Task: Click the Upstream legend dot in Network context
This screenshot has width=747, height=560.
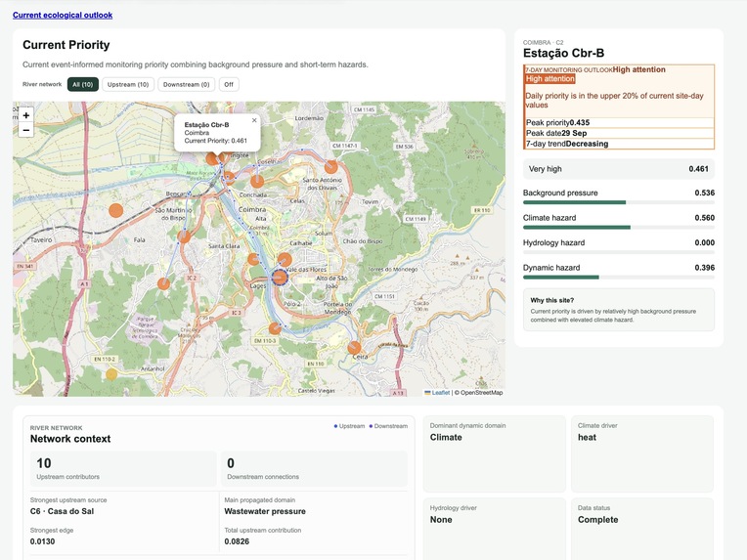Action: click(335, 426)
